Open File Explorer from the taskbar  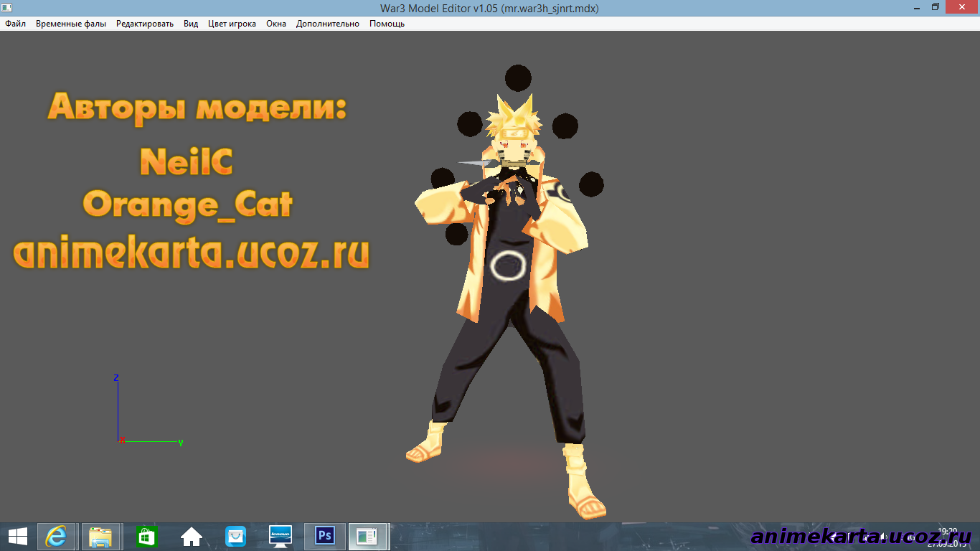point(100,536)
